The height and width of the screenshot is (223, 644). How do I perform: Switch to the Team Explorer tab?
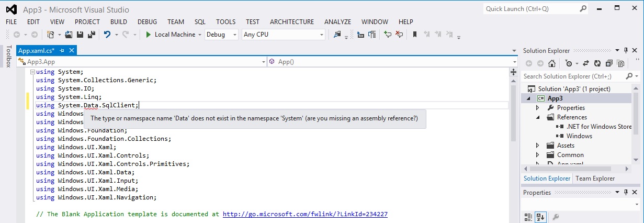[595, 179]
